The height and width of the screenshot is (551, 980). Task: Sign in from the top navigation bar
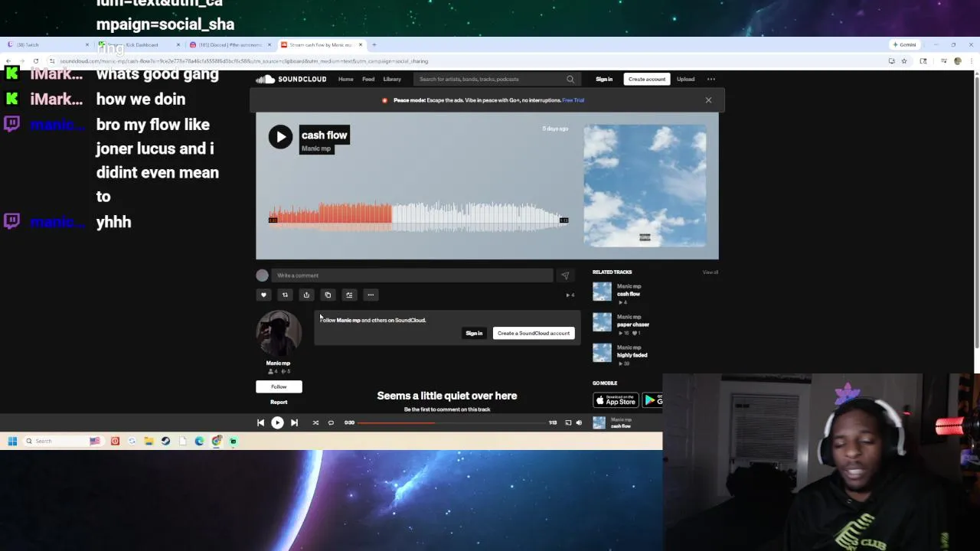click(x=604, y=79)
